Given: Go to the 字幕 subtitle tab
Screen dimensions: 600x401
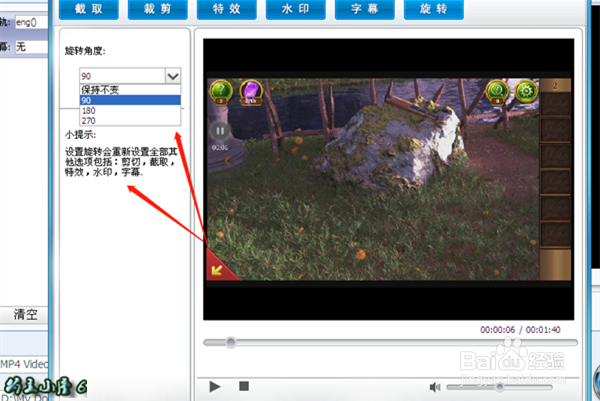Looking at the screenshot, I should point(365,9).
